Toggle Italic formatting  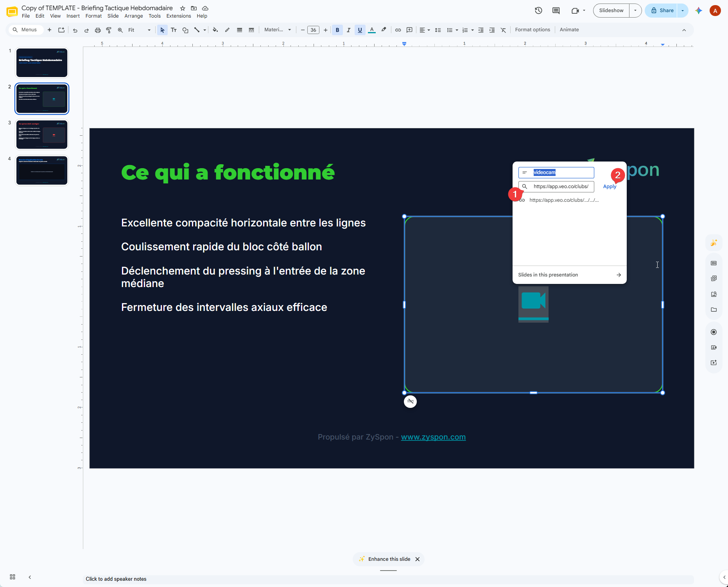[348, 30]
